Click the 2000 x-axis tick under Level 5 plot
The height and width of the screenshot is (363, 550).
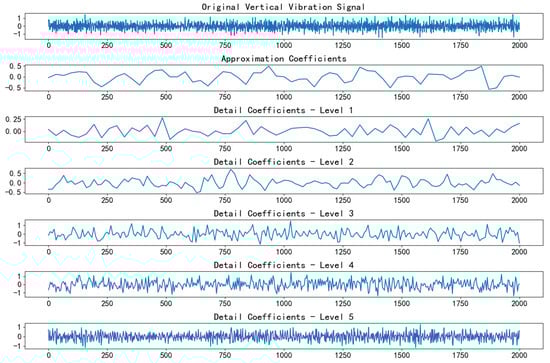tap(519, 355)
